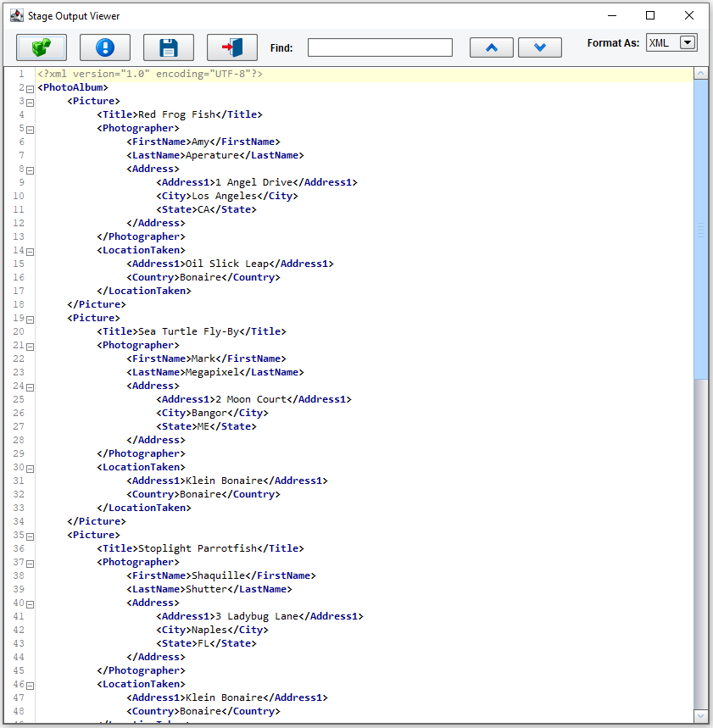This screenshot has height=728, width=713.
Task: Click the XML declaration on line 1
Action: click(x=150, y=74)
